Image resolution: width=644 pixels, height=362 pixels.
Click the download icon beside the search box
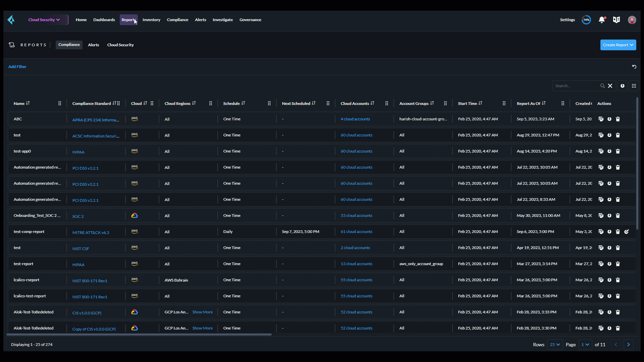coord(623,86)
